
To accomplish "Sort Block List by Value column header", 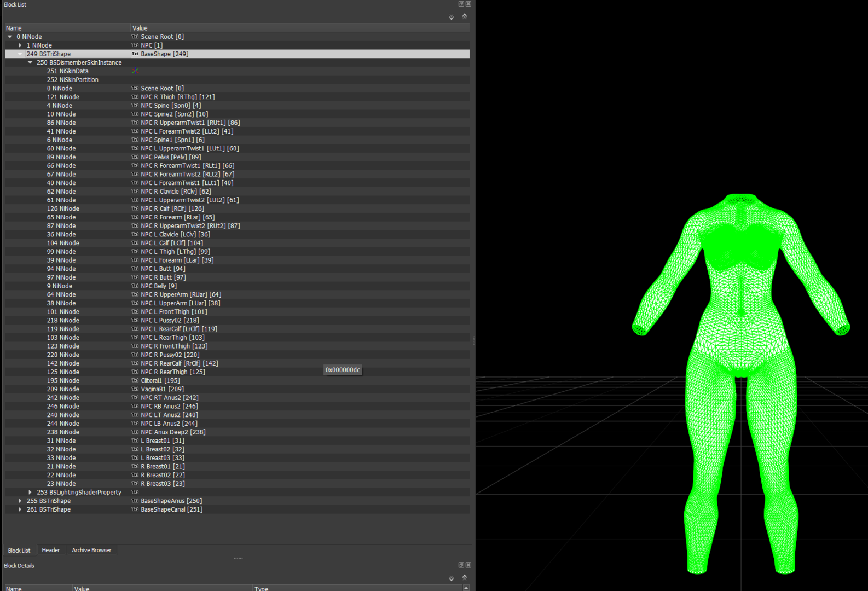I will point(300,28).
